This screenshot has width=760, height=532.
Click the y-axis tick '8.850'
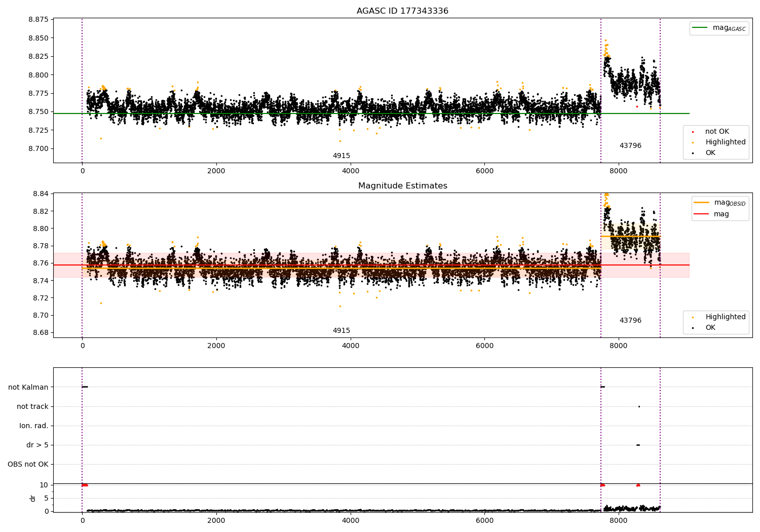(39, 38)
